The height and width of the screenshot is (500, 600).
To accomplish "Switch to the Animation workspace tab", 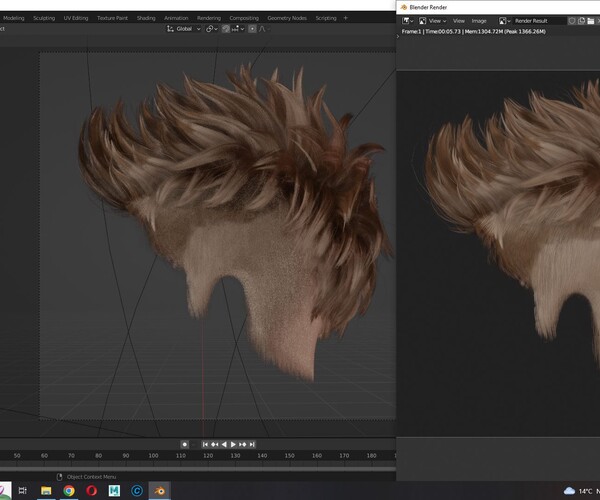I will pos(176,18).
